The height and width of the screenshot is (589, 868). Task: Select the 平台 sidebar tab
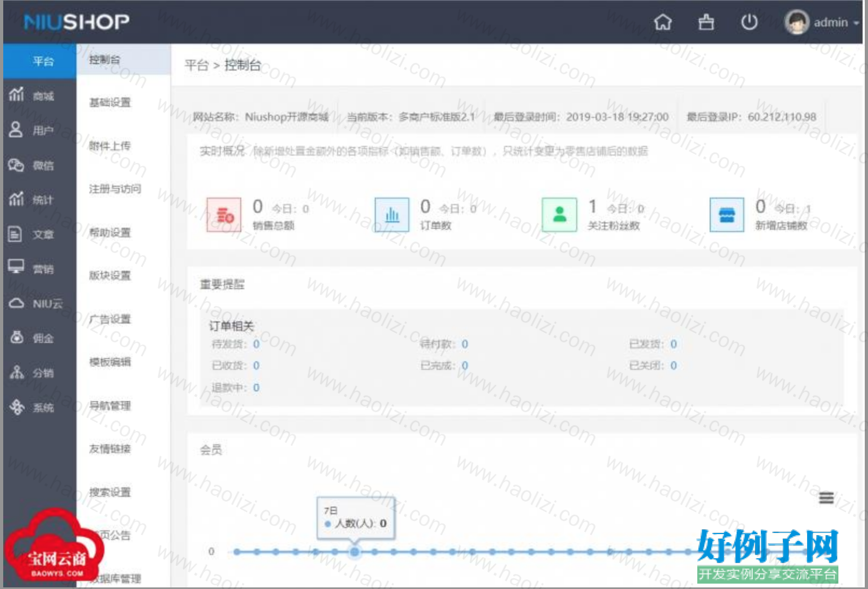[39, 61]
